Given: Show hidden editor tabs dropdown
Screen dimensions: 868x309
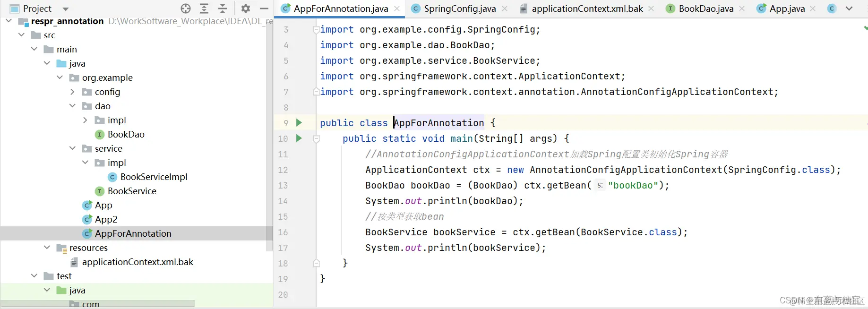Looking at the screenshot, I should 849,9.
